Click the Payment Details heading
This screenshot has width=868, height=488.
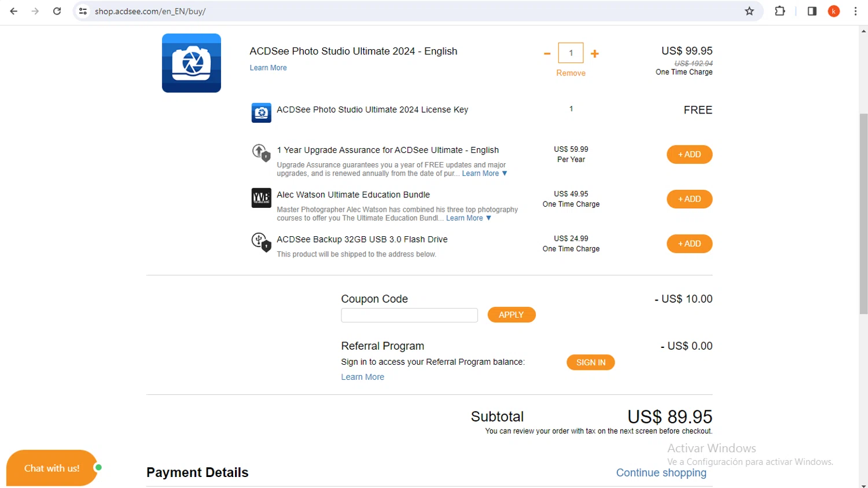click(197, 472)
